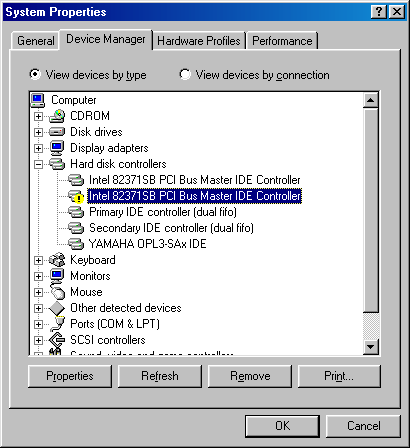Open the Performance tab
The height and width of the screenshot is (448, 410).
tap(282, 41)
